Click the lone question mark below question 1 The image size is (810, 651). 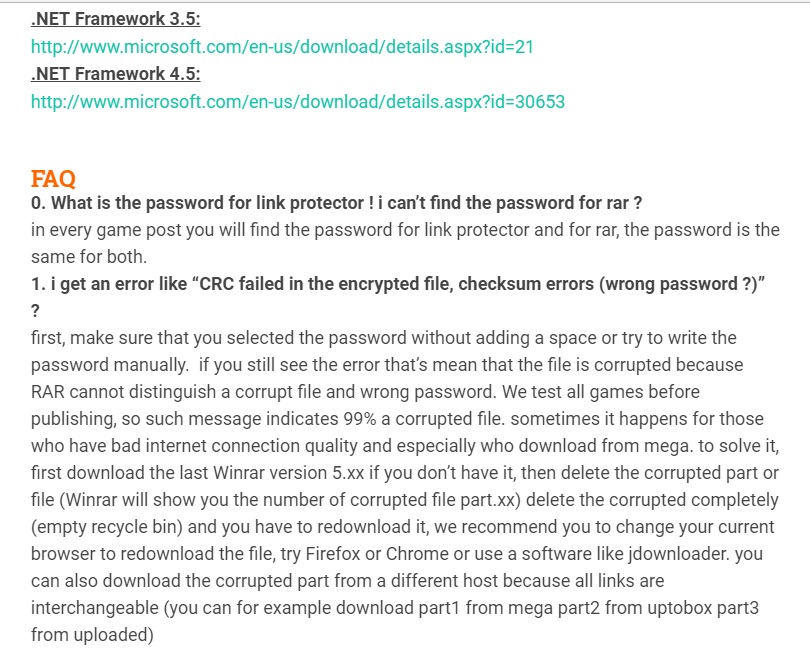point(35,311)
